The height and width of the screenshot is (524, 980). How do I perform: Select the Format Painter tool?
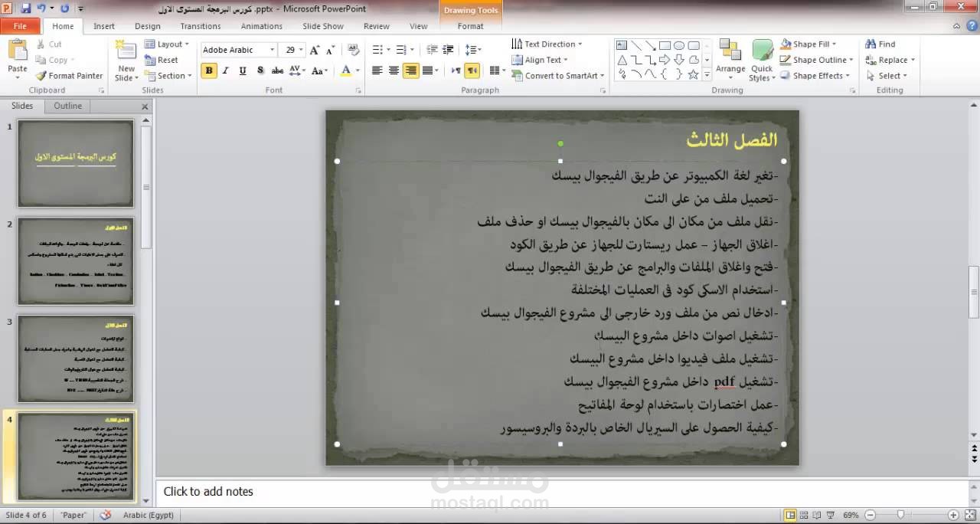point(69,76)
